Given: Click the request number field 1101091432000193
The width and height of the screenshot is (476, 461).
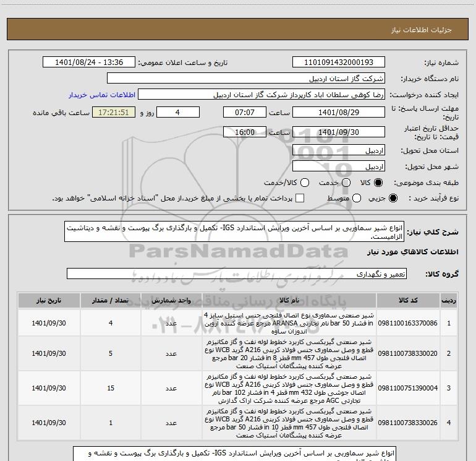Looking at the screenshot, I should pyautogui.click(x=339, y=62).
